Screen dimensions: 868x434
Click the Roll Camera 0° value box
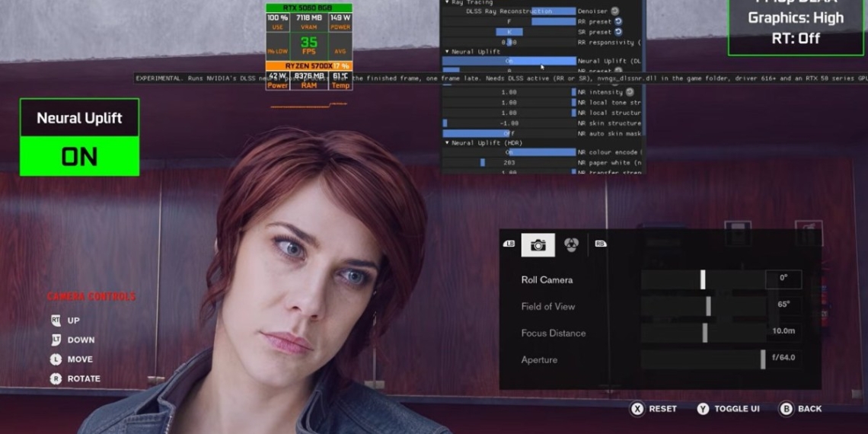pos(783,279)
